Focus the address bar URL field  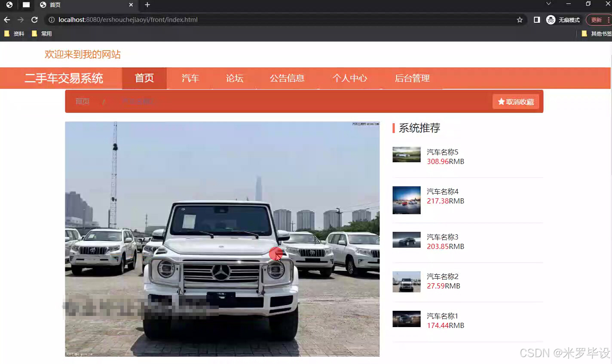(x=284, y=20)
